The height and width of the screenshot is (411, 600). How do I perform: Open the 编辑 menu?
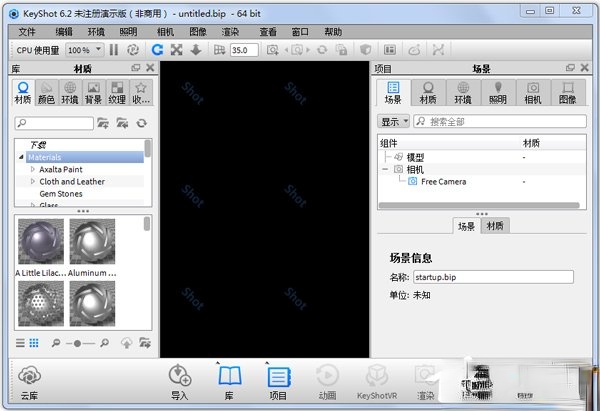click(64, 32)
